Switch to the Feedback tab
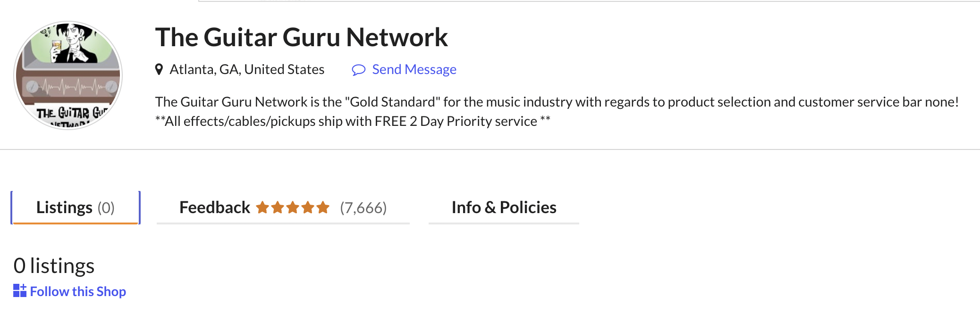The width and height of the screenshot is (980, 314). click(215, 207)
